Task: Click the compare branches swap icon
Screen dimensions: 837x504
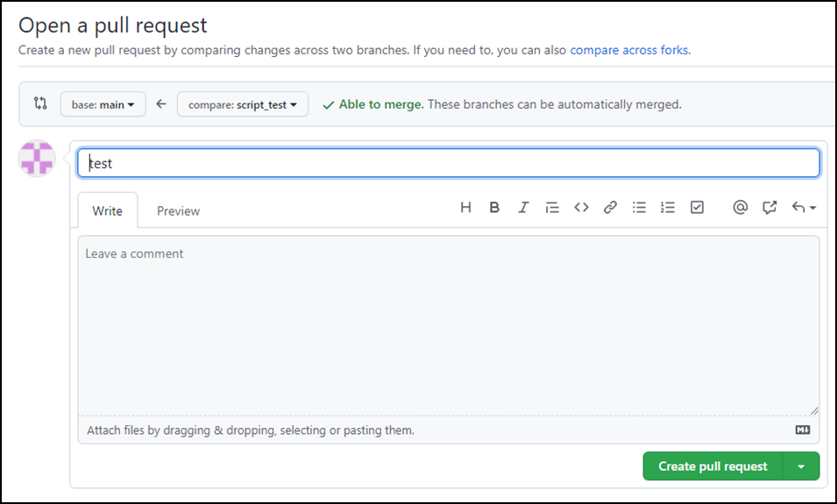Action: pyautogui.click(x=40, y=103)
